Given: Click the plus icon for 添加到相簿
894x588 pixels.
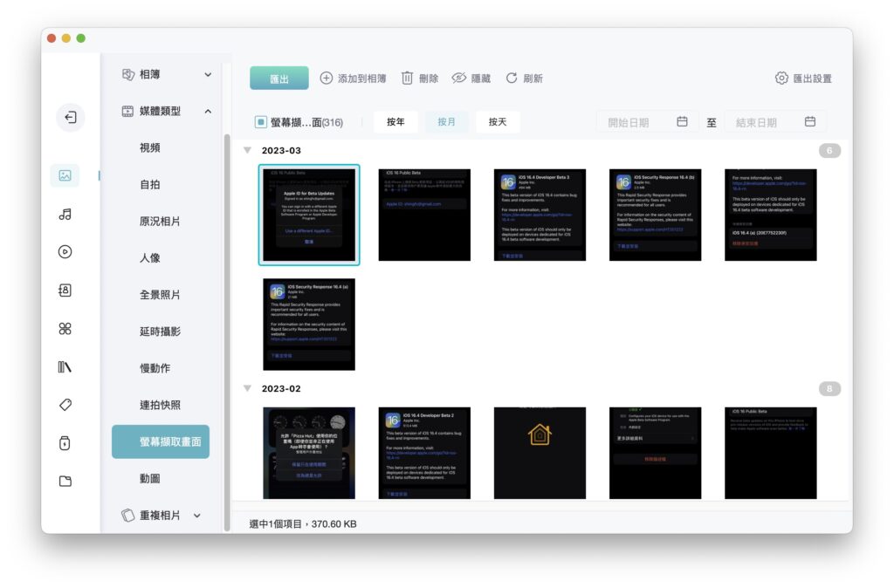Looking at the screenshot, I should click(327, 78).
